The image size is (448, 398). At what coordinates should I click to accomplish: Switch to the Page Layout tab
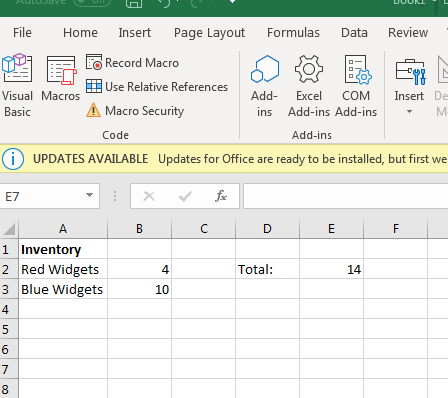pos(209,33)
